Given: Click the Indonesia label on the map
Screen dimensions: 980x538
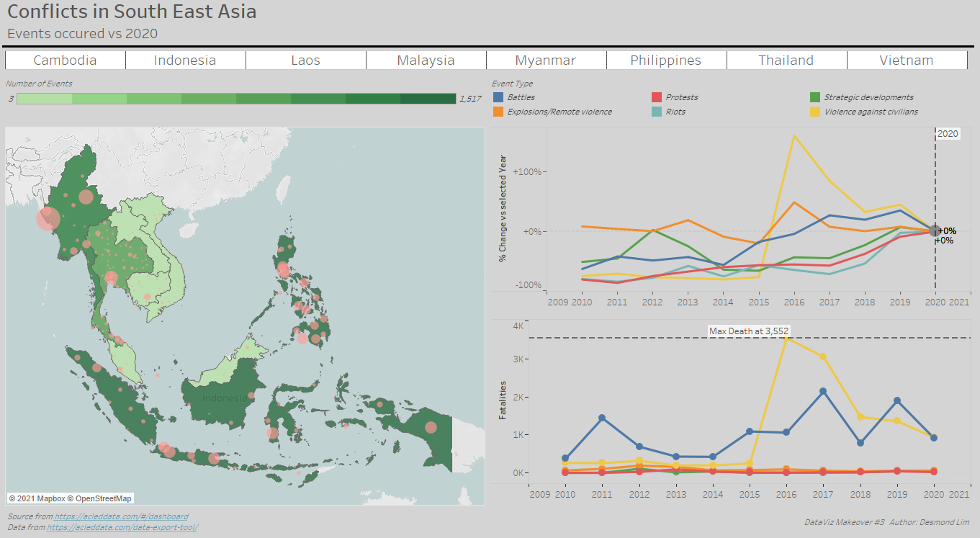Looking at the screenshot, I should (x=224, y=398).
